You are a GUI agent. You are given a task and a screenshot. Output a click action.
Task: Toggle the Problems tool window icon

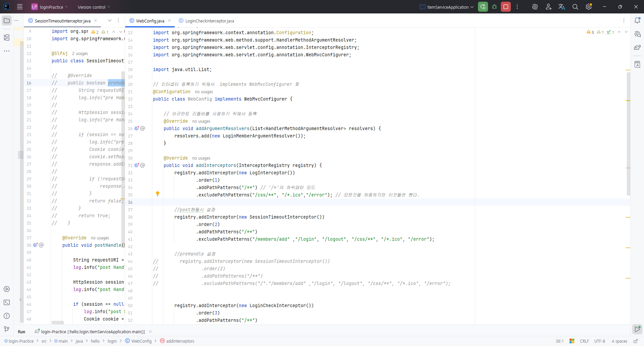click(x=7, y=316)
